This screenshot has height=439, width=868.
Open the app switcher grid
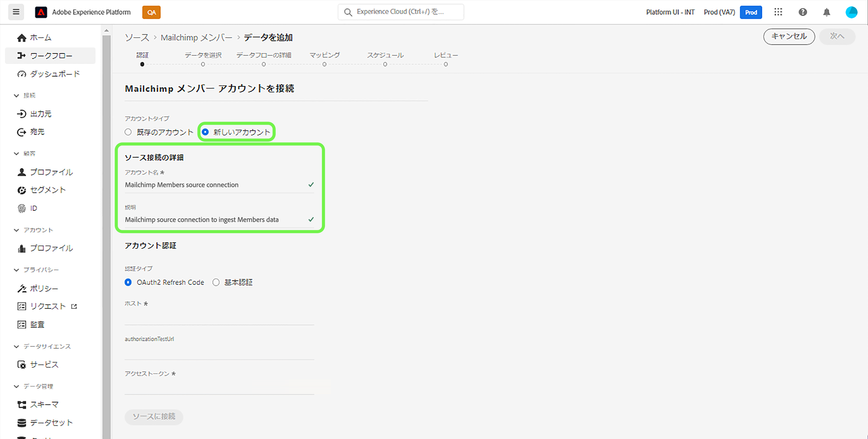(778, 12)
